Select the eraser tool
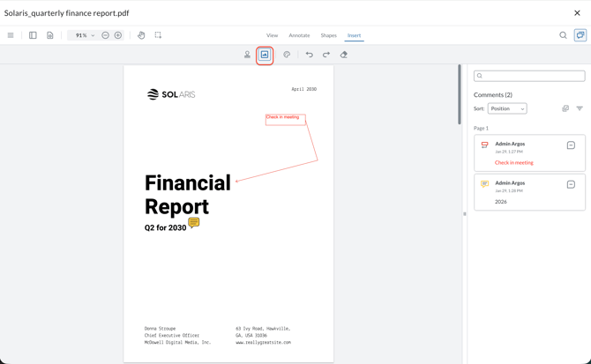The image size is (591, 364). click(344, 55)
